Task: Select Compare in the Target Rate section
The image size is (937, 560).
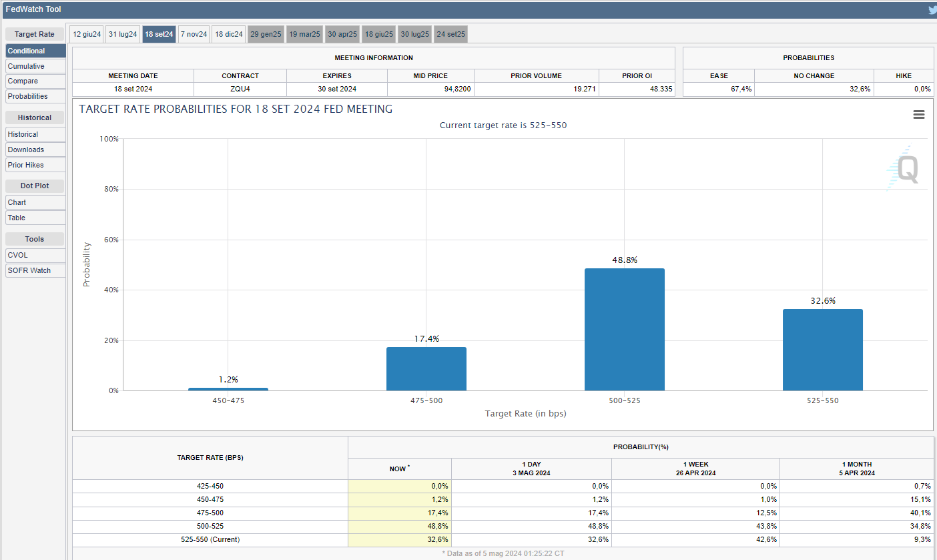Action: click(35, 81)
